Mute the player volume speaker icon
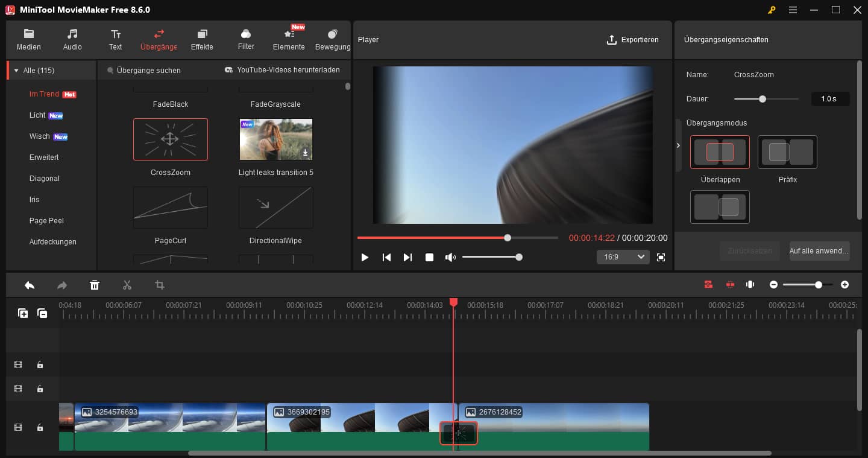 click(450, 257)
